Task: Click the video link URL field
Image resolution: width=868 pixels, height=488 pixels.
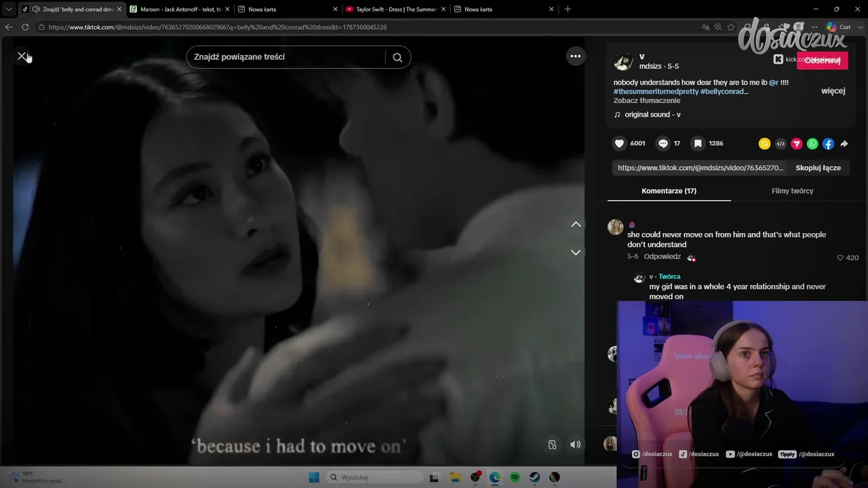Action: [700, 168]
